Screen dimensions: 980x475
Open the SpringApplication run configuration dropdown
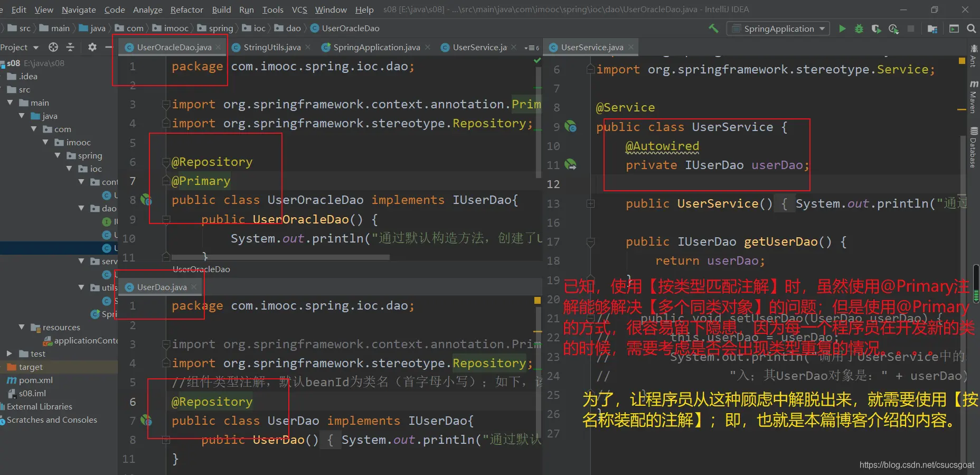tap(778, 29)
